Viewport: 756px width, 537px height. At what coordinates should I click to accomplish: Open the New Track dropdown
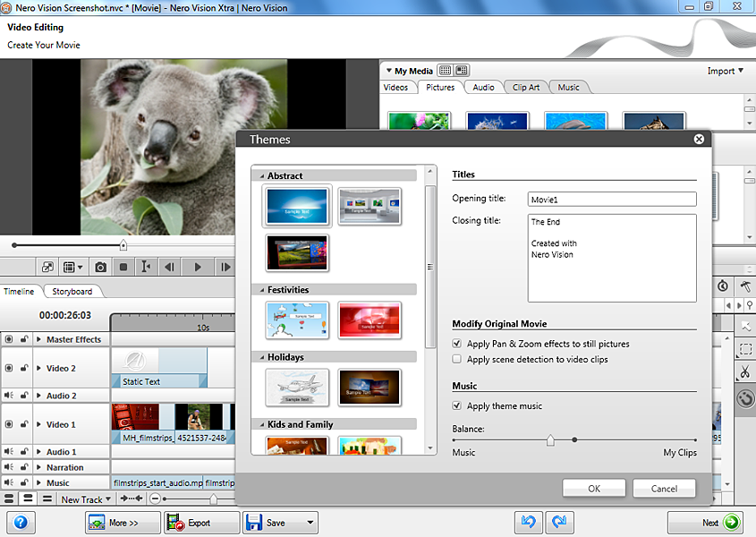85,499
